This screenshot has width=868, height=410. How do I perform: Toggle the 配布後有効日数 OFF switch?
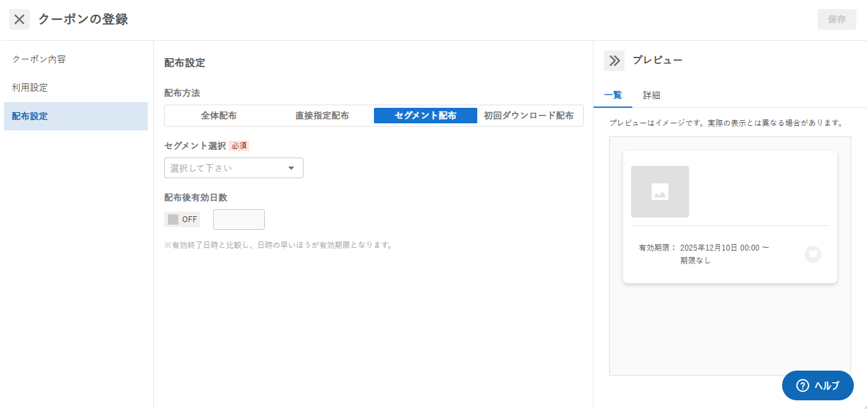[x=182, y=220]
